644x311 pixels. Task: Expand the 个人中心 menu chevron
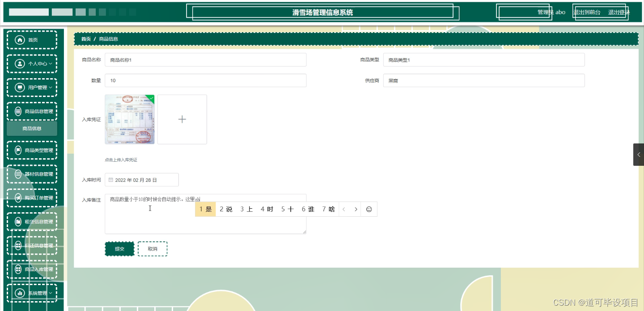click(51, 63)
